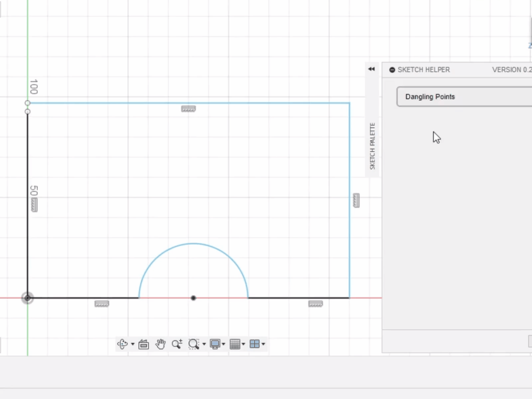
Task: Select the Zoom magnifier tool
Action: [177, 344]
